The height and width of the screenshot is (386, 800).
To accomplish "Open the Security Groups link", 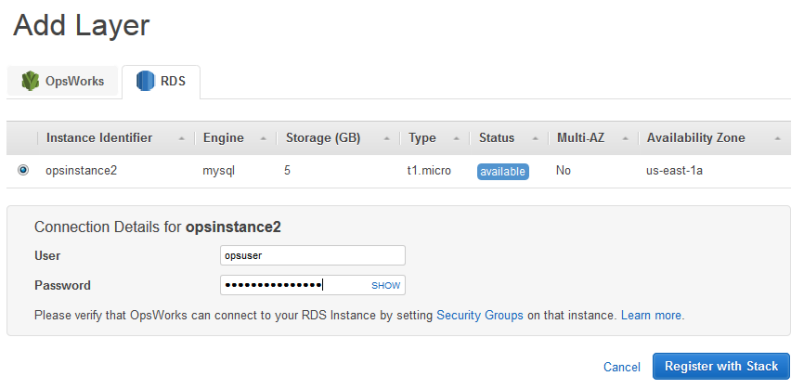I will pos(480,315).
